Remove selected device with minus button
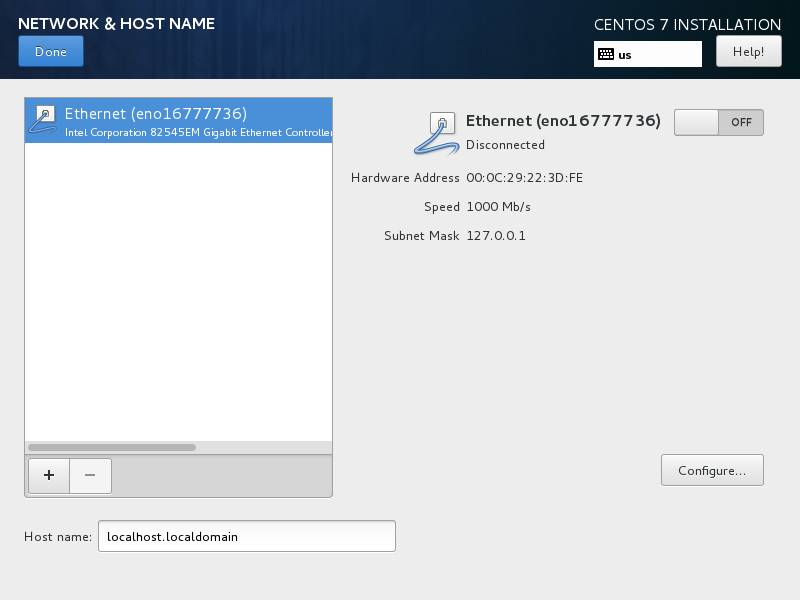The image size is (800, 600). click(x=90, y=476)
